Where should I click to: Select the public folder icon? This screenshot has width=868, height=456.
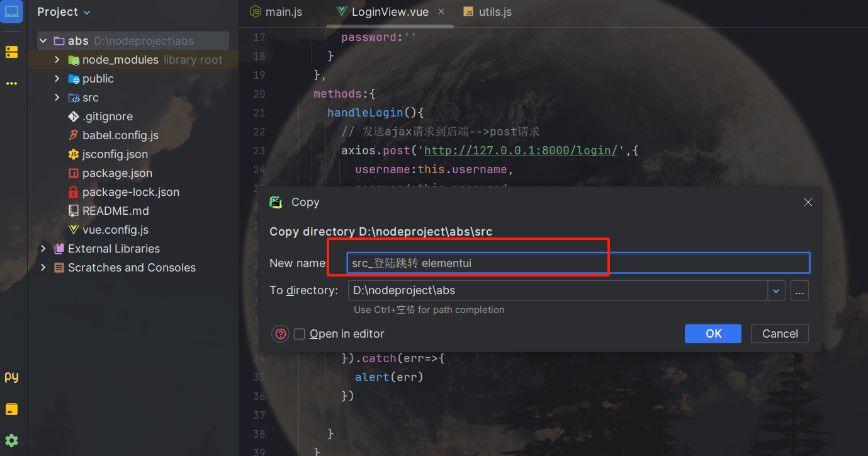pyautogui.click(x=74, y=79)
